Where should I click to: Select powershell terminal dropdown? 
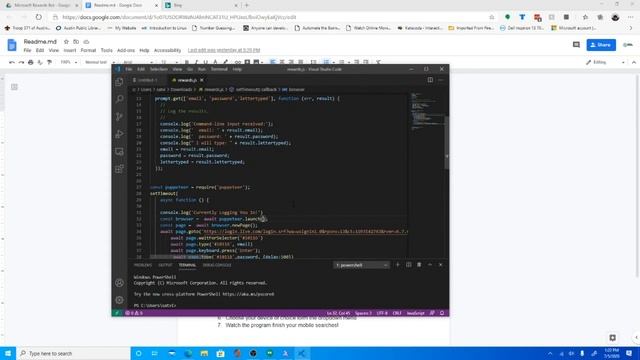coord(361,265)
